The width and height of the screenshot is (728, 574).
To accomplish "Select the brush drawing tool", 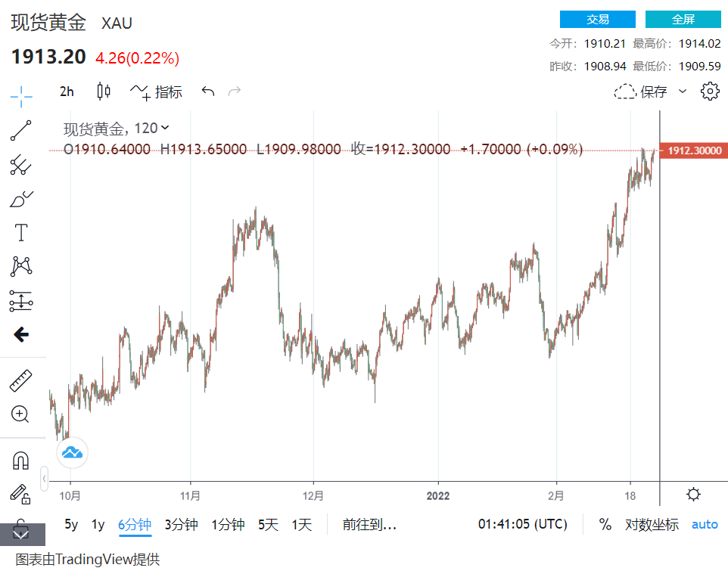I will point(21,199).
